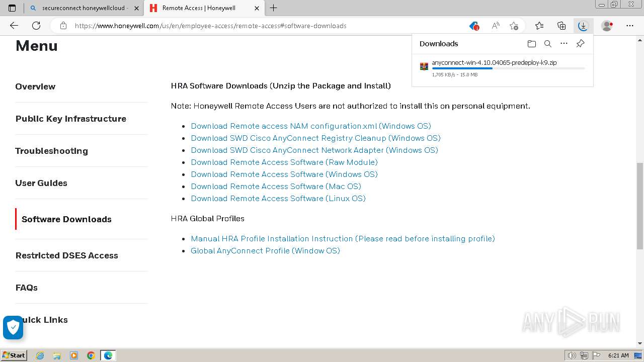Download Remote Access Software for Linux OS
This screenshot has width=644, height=362.
(278, 199)
